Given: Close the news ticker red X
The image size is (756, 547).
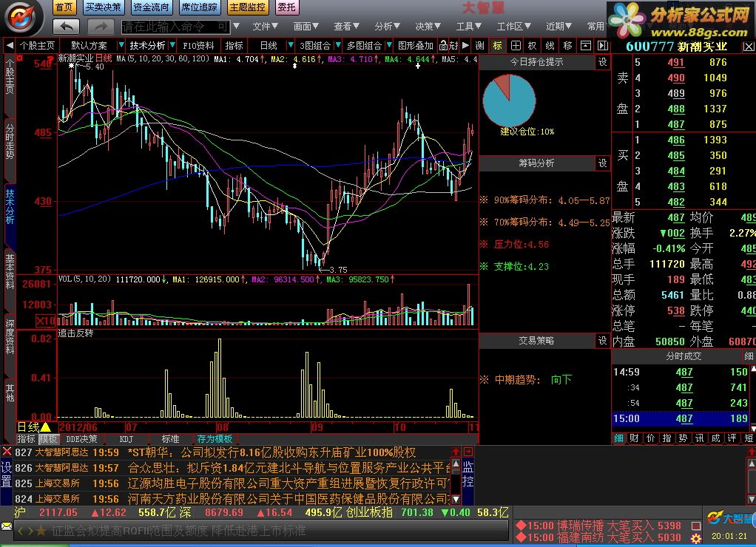Looking at the screenshot, I should point(6,452).
